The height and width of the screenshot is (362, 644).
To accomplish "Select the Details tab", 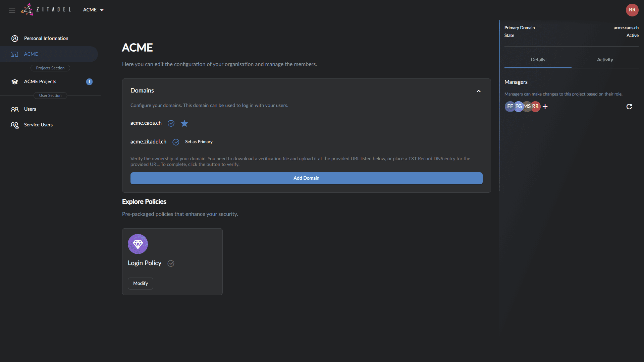I will [538, 60].
